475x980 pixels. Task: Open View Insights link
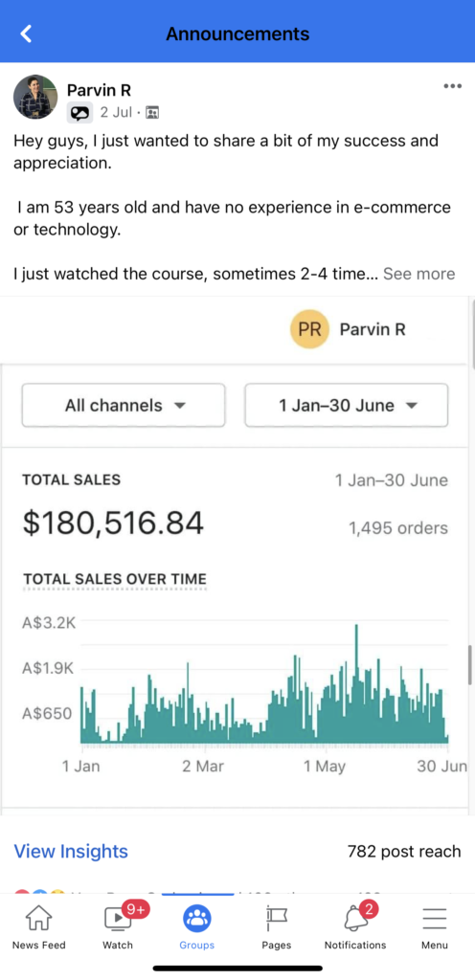tap(71, 851)
